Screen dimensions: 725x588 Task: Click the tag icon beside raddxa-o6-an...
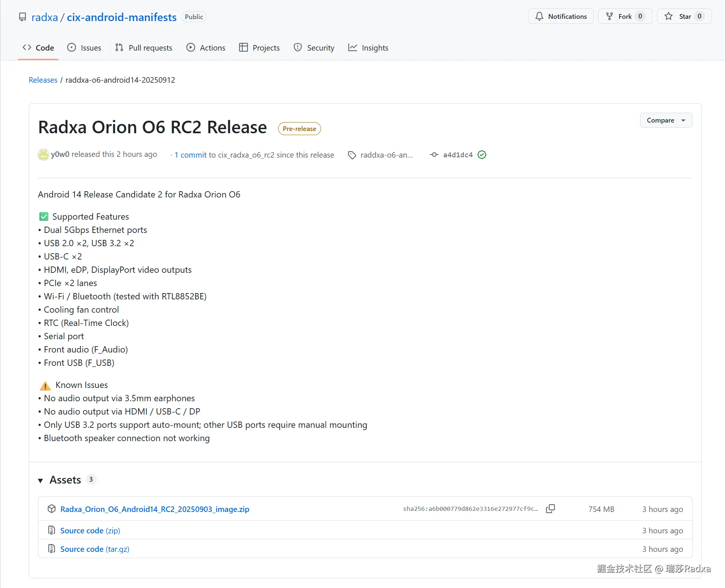coord(352,155)
